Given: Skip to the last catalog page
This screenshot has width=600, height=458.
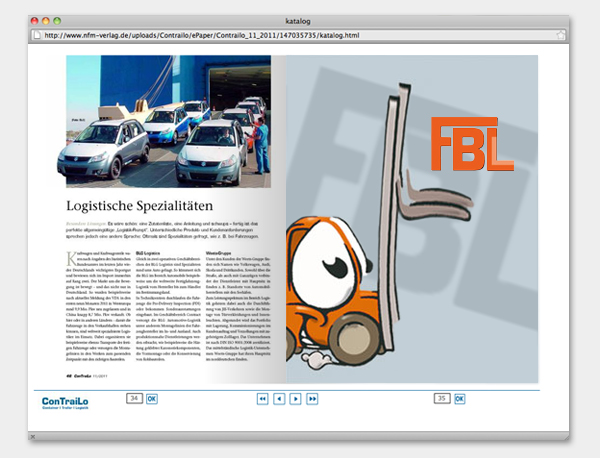Looking at the screenshot, I should coord(312,399).
